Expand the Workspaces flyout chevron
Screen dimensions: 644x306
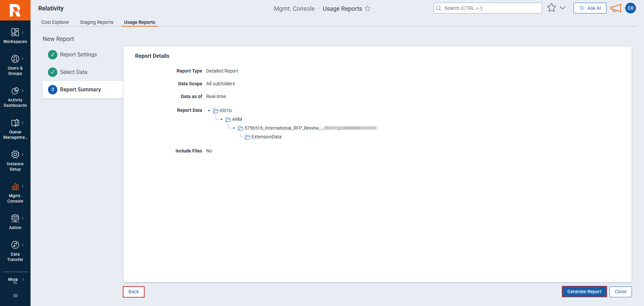pyautogui.click(x=22, y=32)
